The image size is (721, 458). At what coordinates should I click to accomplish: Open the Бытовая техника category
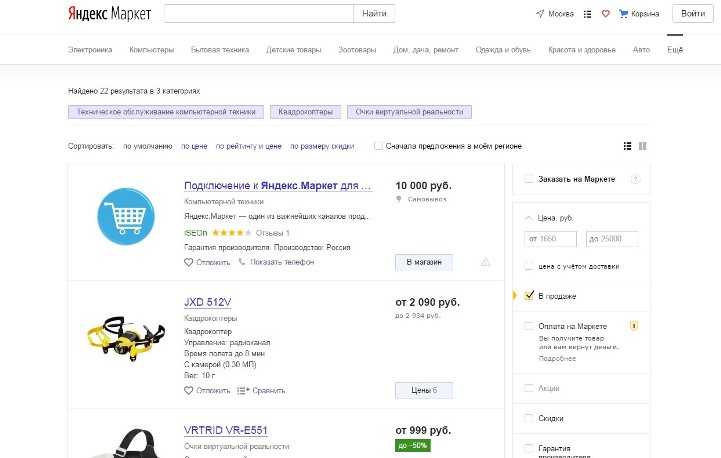click(x=220, y=50)
